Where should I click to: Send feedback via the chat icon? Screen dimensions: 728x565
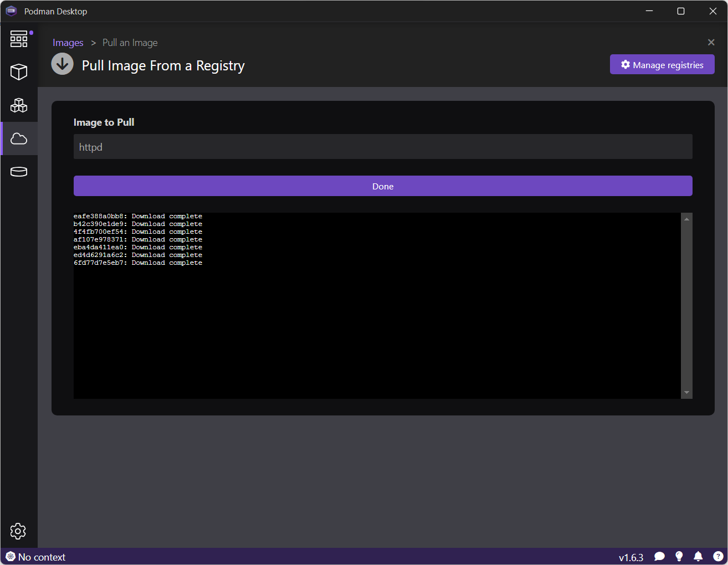(659, 556)
